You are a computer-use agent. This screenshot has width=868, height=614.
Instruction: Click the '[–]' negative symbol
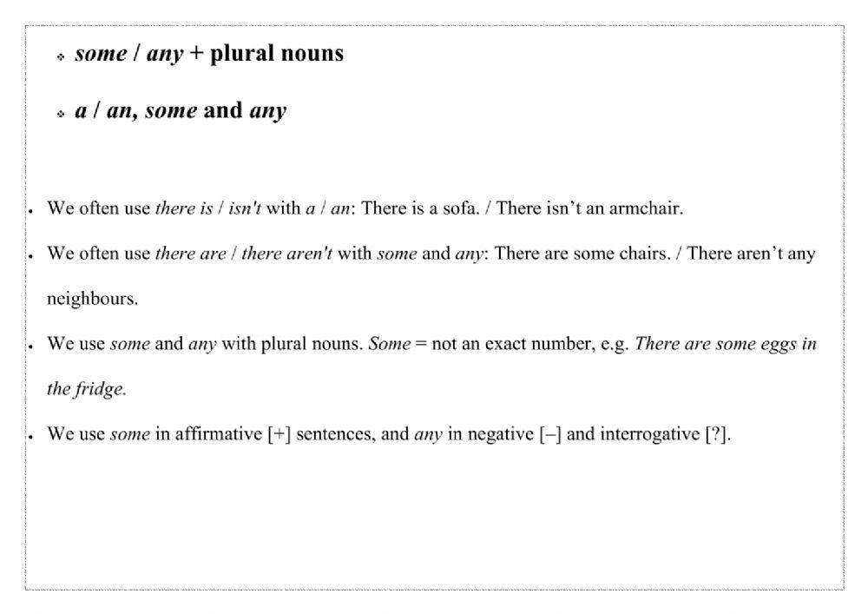pos(549,434)
